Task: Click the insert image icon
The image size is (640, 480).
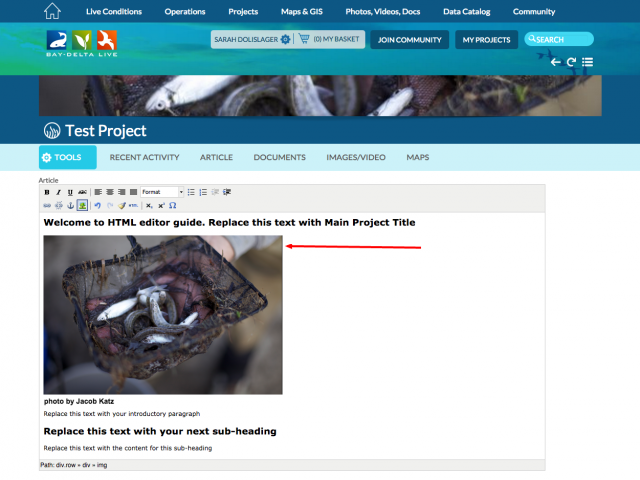Action: click(83, 205)
